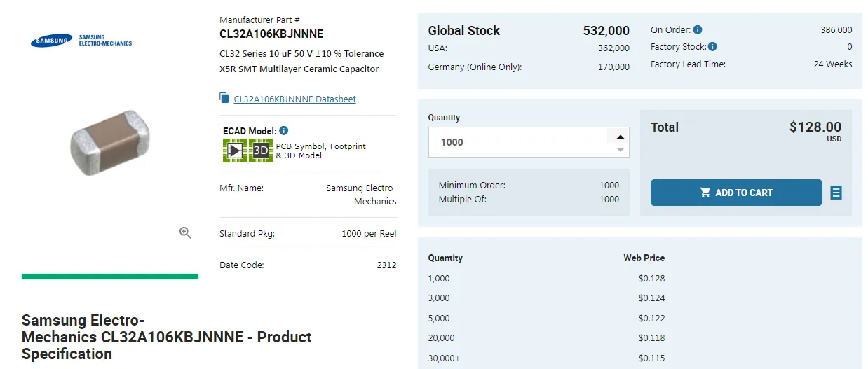
Task: Select the Date Code value 2312
Action: (x=386, y=265)
